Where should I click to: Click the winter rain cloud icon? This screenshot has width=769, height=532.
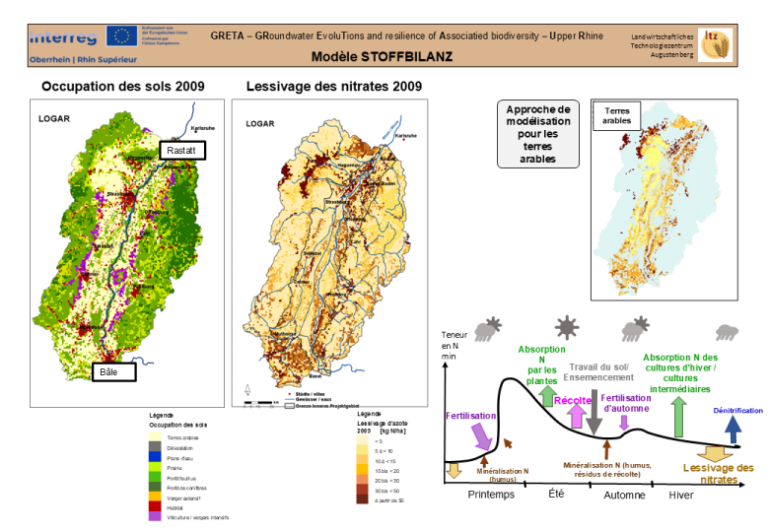727,332
